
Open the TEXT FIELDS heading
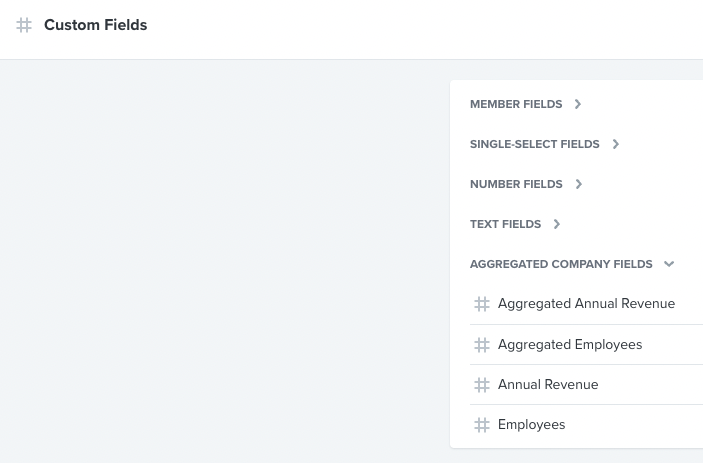coord(505,224)
